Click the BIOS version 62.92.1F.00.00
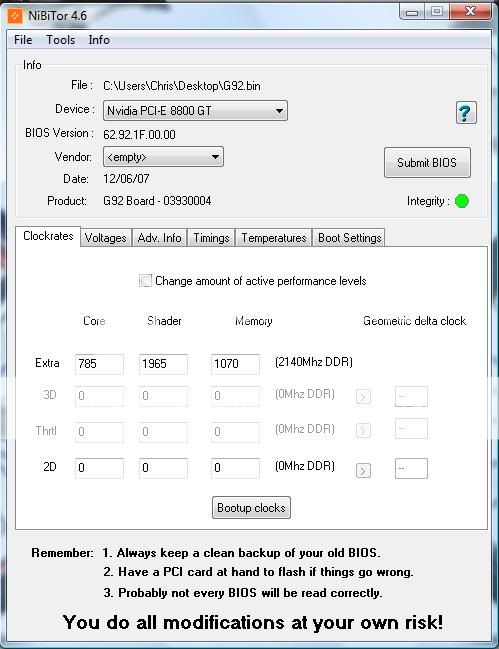The width and height of the screenshot is (499, 649). click(x=139, y=135)
